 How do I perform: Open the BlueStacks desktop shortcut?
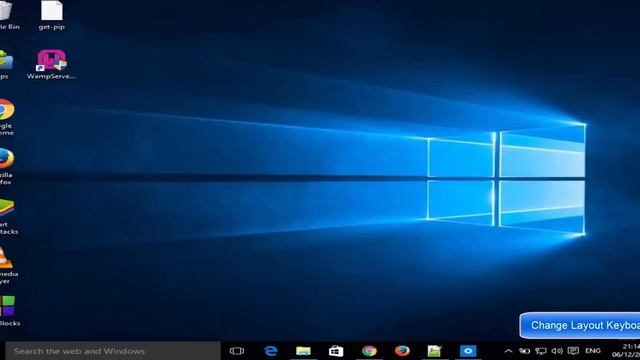pos(8,216)
